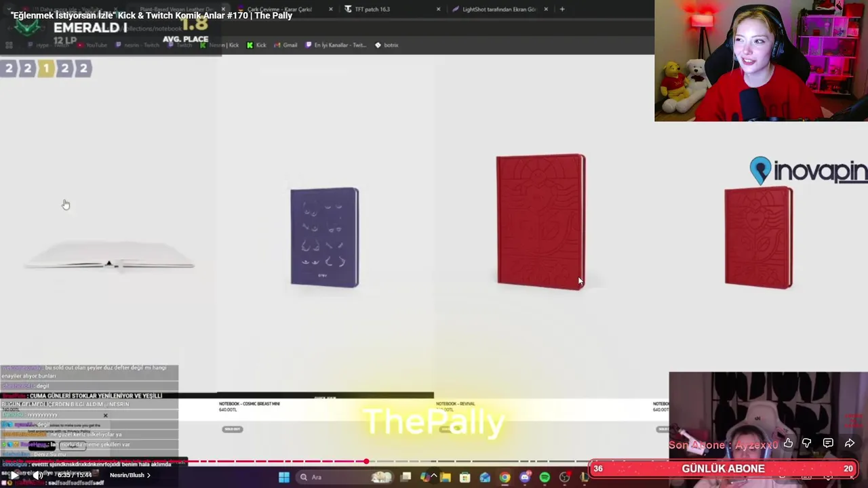Viewport: 868px width, 488px height.
Task: Open File Explorer from the taskbar
Action: pos(446,477)
